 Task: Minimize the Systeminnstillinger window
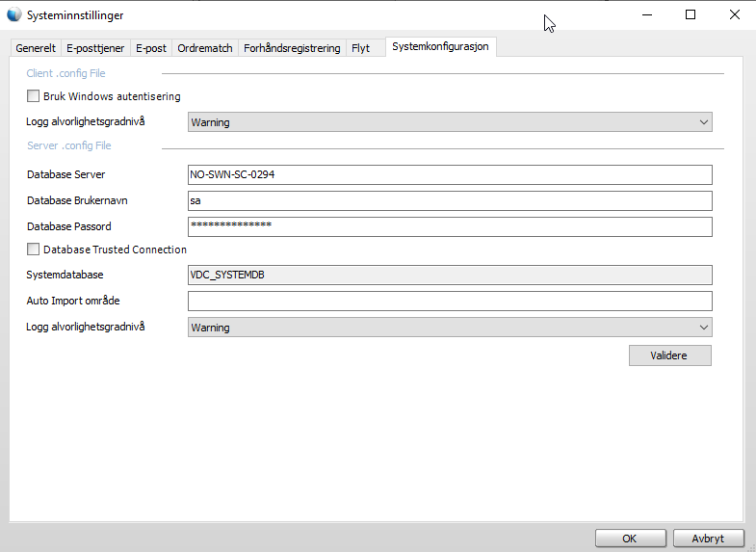(x=647, y=15)
